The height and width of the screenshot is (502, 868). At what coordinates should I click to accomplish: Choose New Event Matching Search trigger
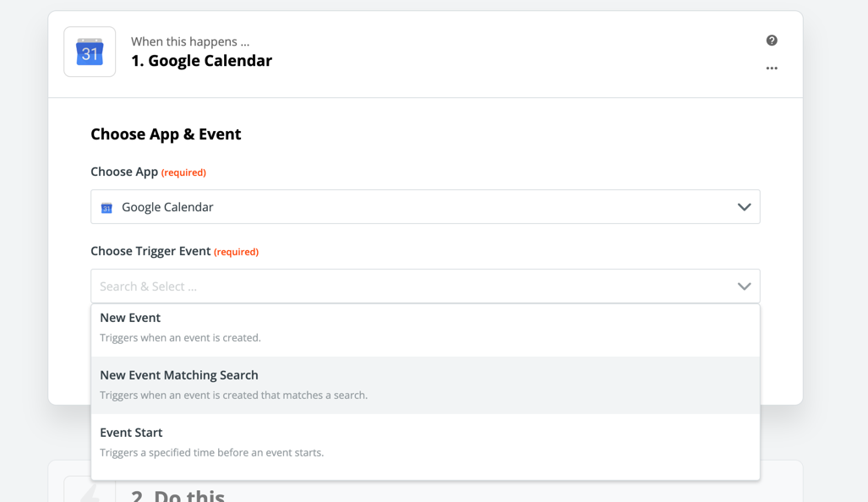(x=179, y=375)
